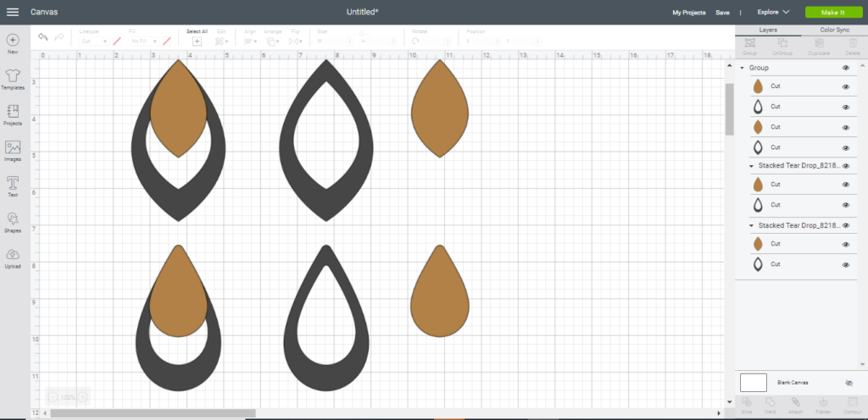868x420 pixels.
Task: Create a New project from sidebar
Action: [x=13, y=44]
